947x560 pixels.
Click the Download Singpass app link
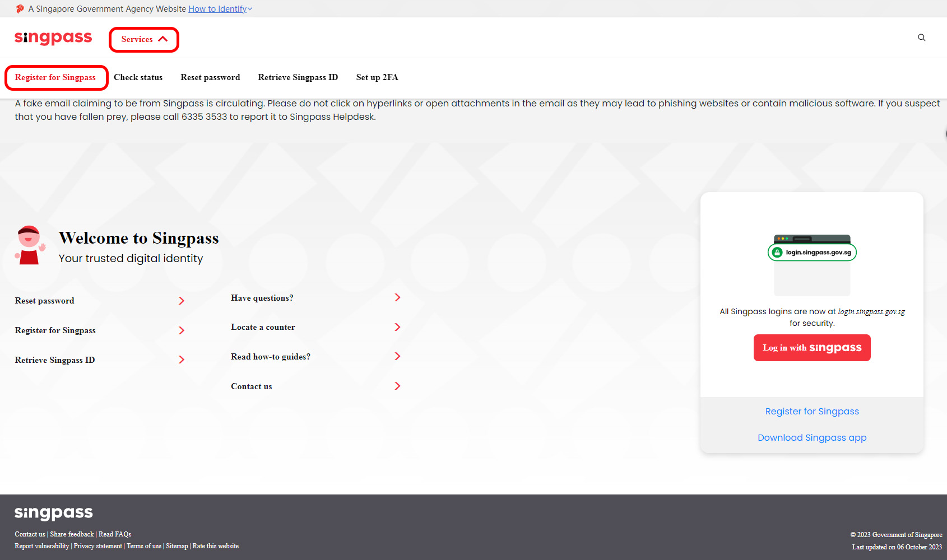(x=812, y=437)
